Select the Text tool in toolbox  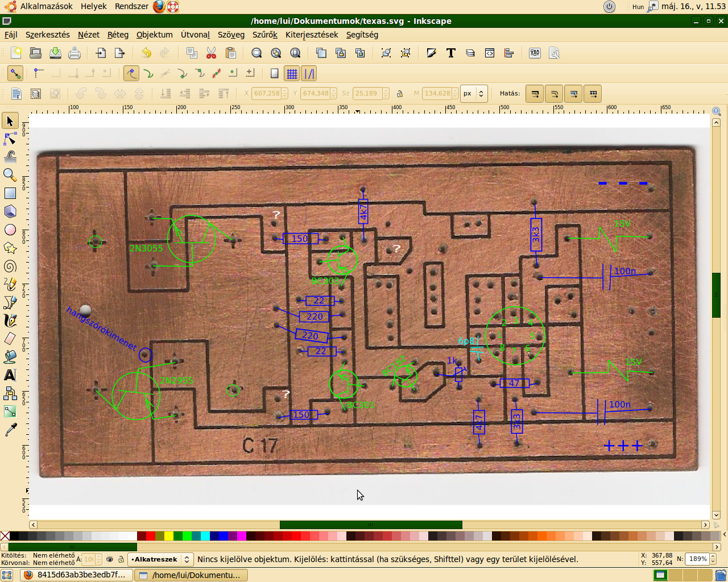(10, 375)
